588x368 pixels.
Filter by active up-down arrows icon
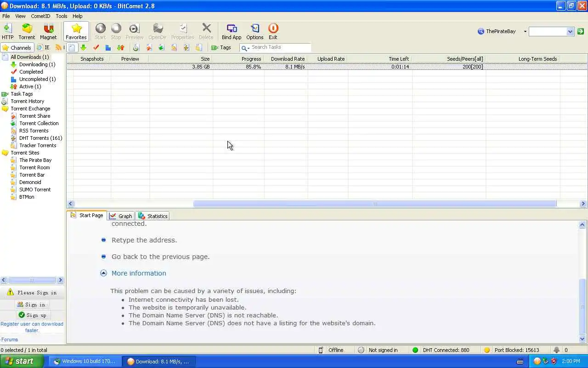[x=120, y=47]
